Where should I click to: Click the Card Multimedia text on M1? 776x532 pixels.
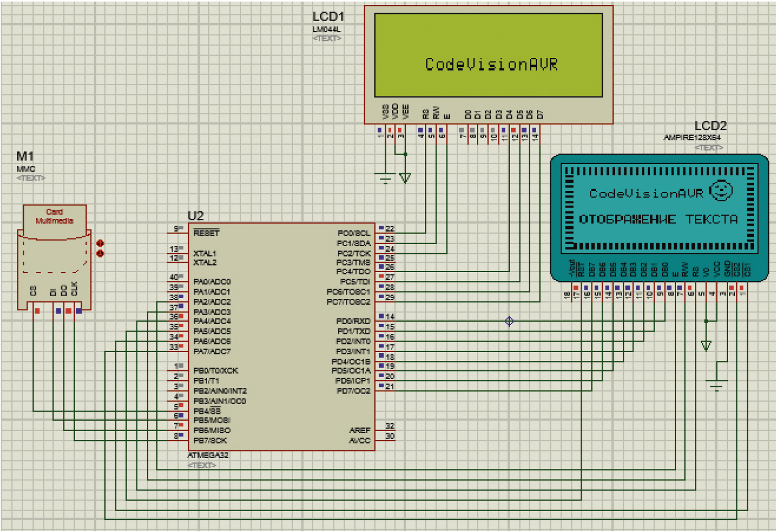[x=54, y=216]
